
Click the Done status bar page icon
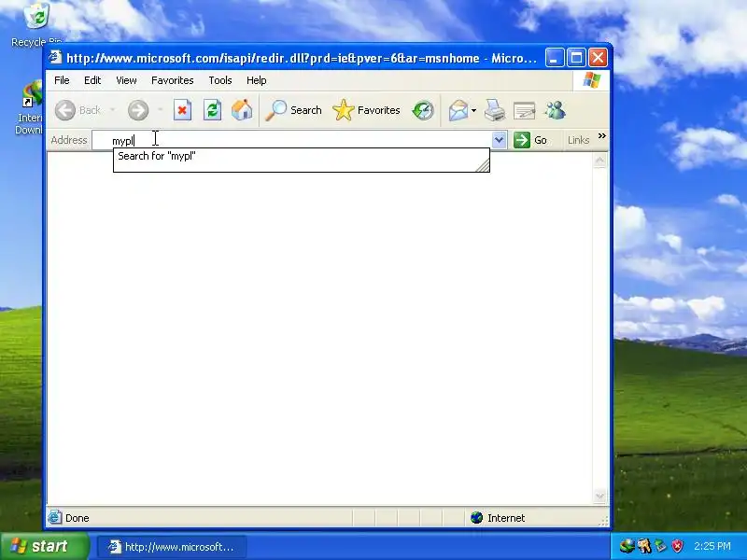pyautogui.click(x=55, y=517)
